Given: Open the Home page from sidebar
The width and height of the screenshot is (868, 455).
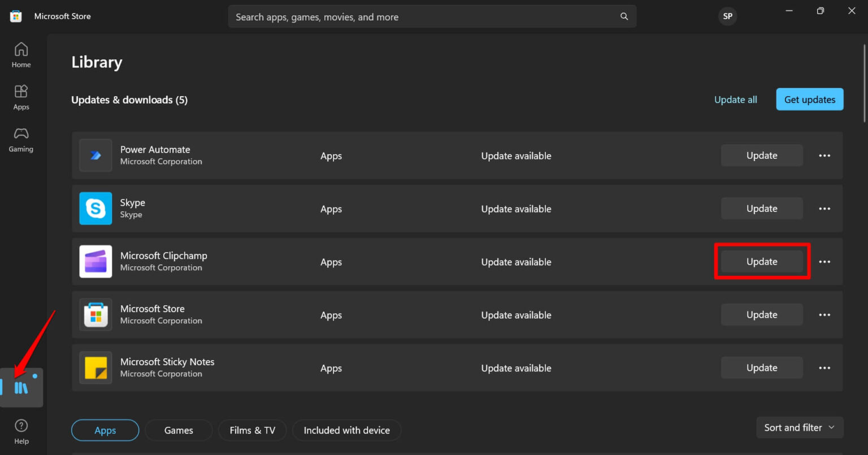Looking at the screenshot, I should coord(21,55).
